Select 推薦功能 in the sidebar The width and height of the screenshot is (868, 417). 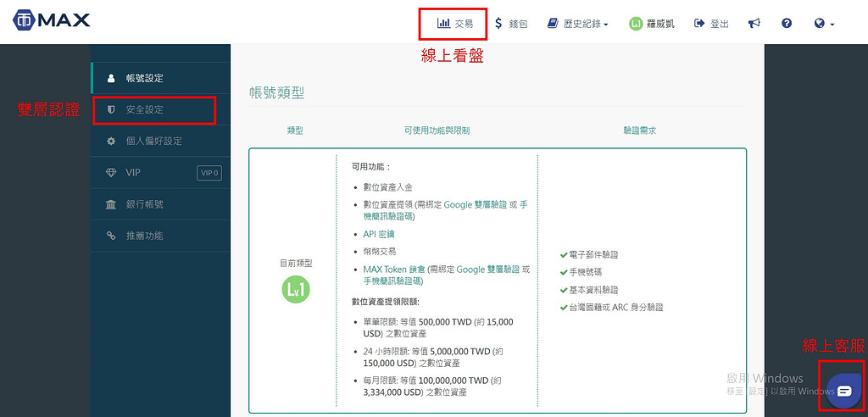(x=160, y=236)
